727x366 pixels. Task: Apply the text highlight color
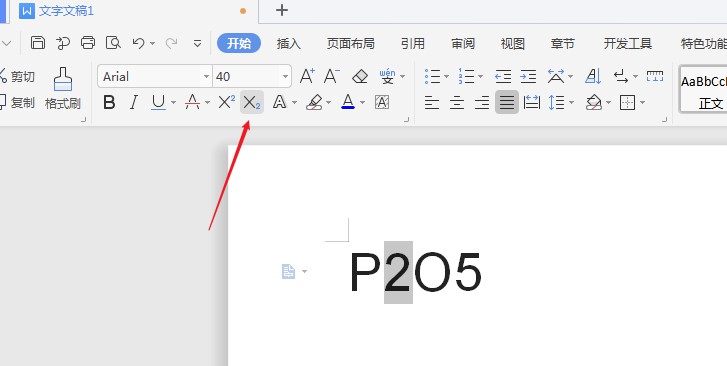click(314, 102)
